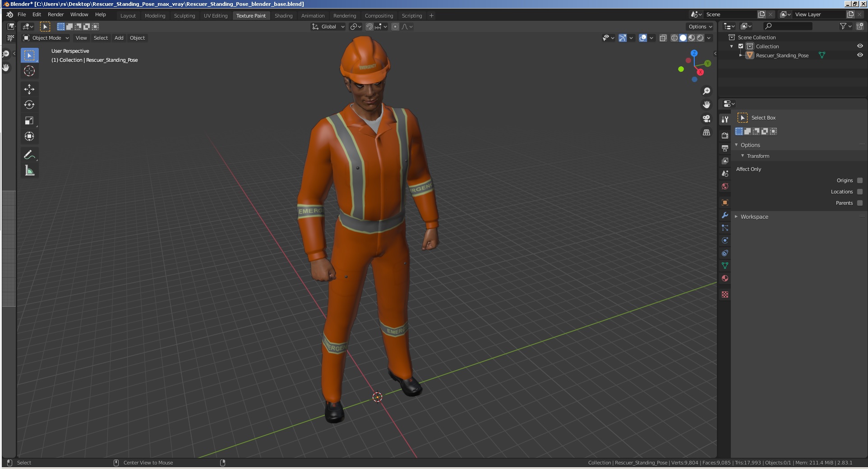The width and height of the screenshot is (868, 469).
Task: Open the Render properties tab
Action: (x=725, y=135)
